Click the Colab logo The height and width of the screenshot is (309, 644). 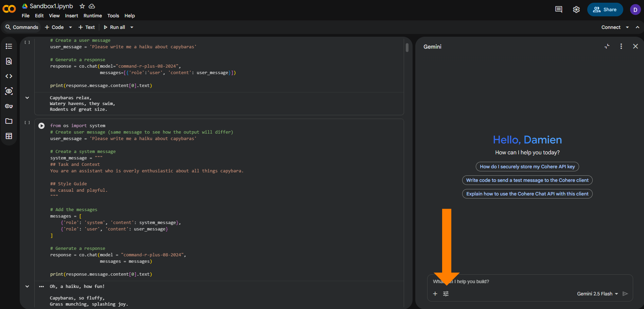[9, 9]
